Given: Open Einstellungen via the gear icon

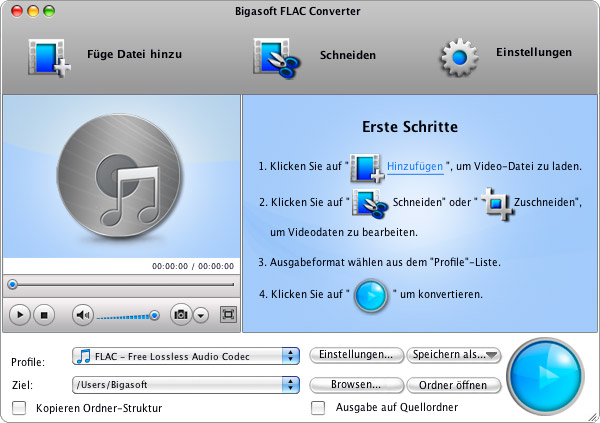Looking at the screenshot, I should point(459,57).
